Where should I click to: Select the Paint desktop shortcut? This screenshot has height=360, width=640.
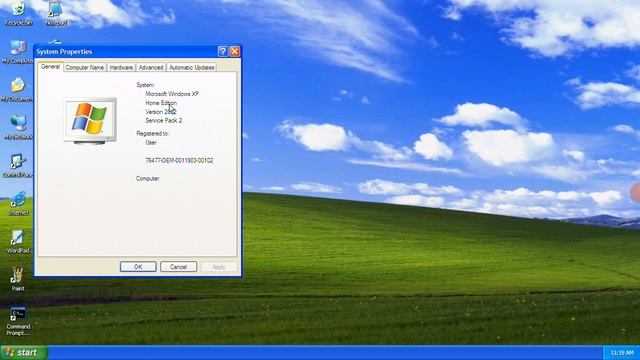point(18,280)
